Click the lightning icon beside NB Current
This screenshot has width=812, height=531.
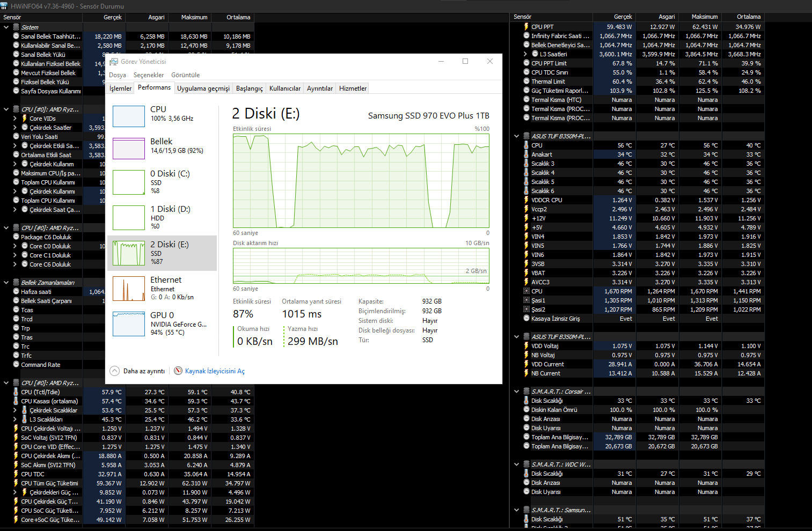526,373
